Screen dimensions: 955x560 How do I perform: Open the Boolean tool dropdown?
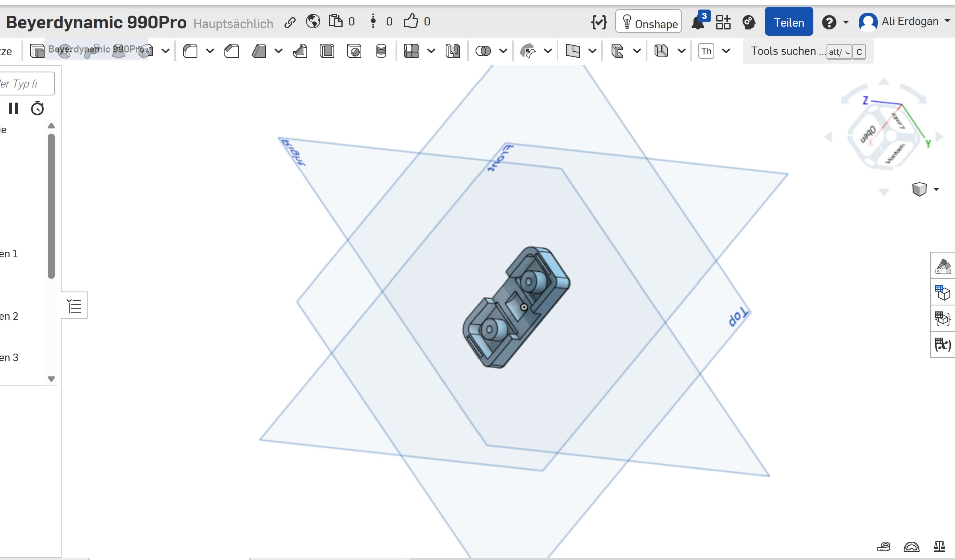coord(503,51)
